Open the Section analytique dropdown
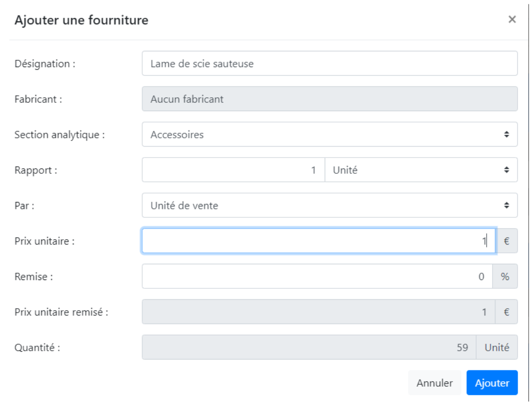 tap(329, 135)
